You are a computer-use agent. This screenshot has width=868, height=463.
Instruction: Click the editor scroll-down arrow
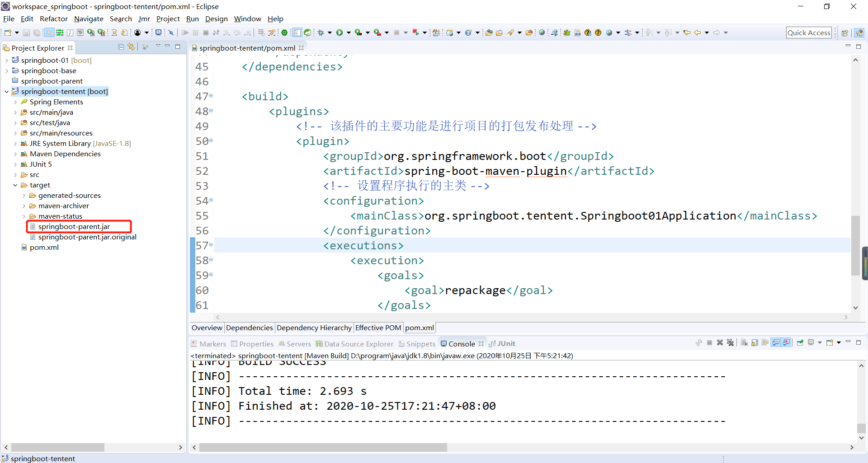tap(855, 308)
